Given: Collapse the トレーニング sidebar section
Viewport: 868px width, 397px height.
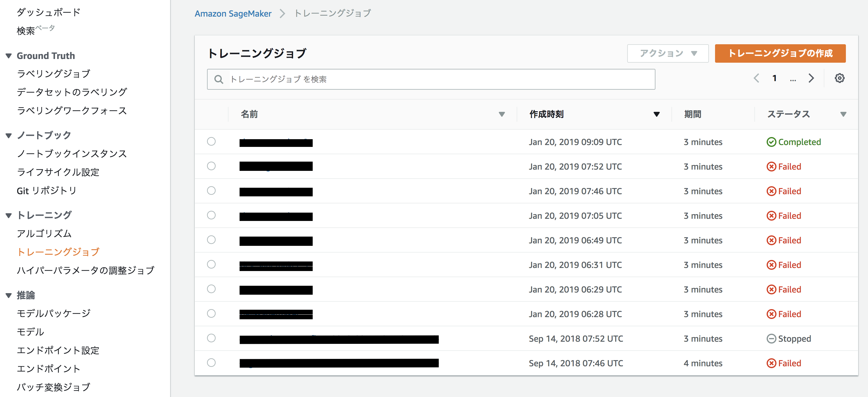Looking at the screenshot, I should pos(9,215).
